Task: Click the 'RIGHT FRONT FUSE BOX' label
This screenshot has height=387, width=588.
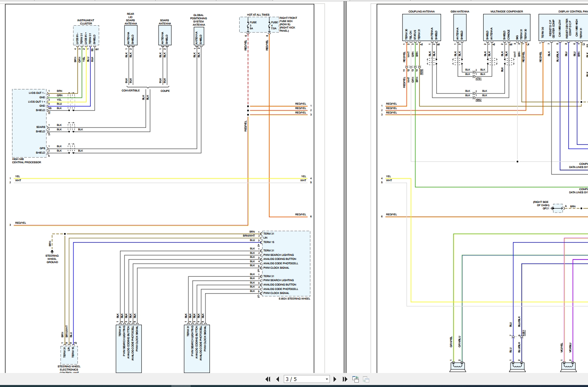Action: (x=288, y=20)
